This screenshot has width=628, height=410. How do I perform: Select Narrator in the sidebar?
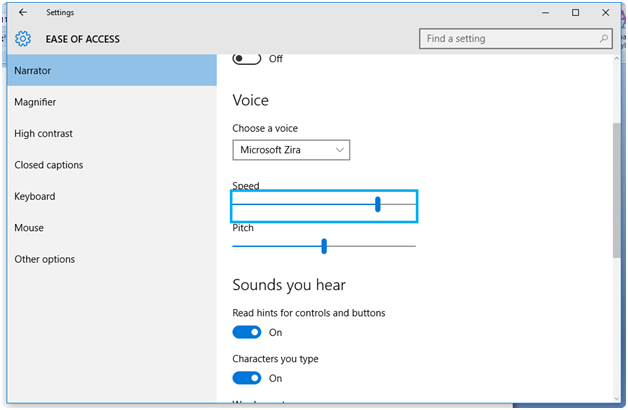point(33,71)
